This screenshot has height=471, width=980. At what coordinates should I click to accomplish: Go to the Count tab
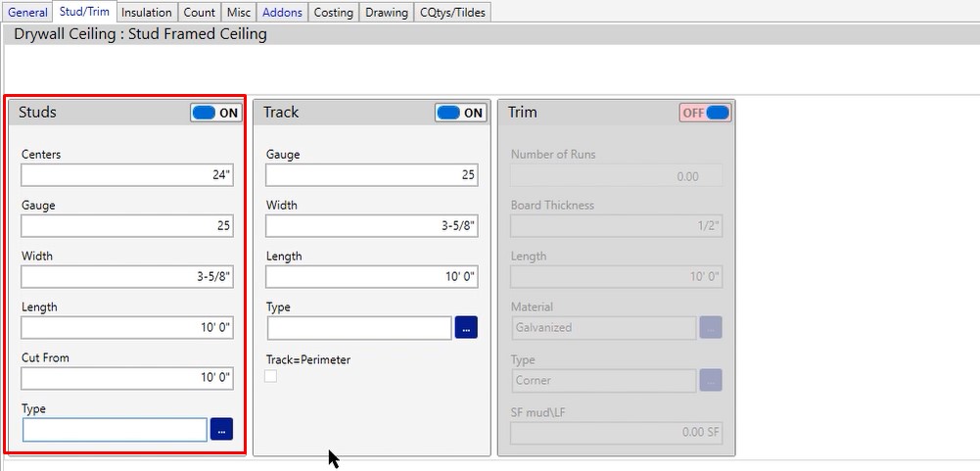click(200, 12)
